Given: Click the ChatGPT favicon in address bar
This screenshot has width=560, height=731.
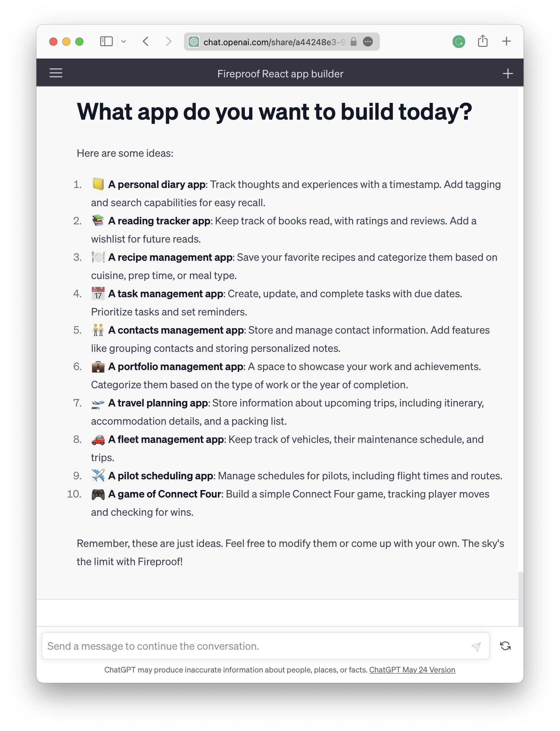Looking at the screenshot, I should pos(194,42).
